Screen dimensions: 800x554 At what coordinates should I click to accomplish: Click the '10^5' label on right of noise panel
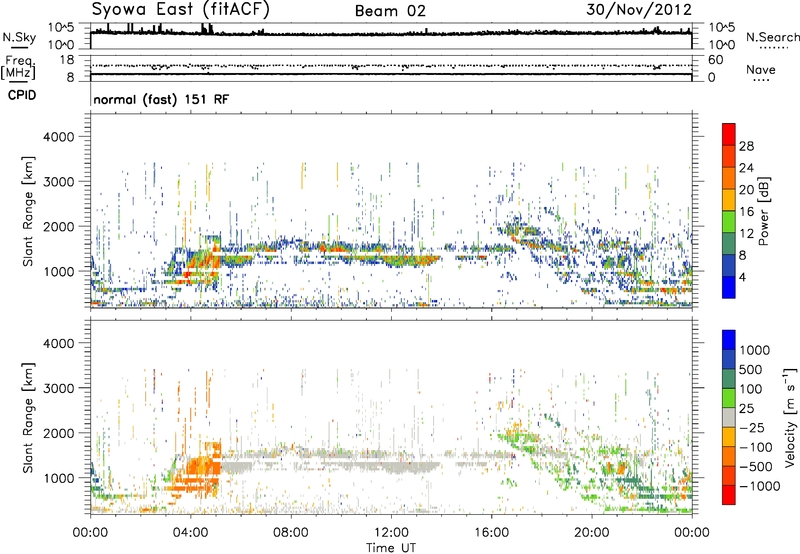(721, 28)
